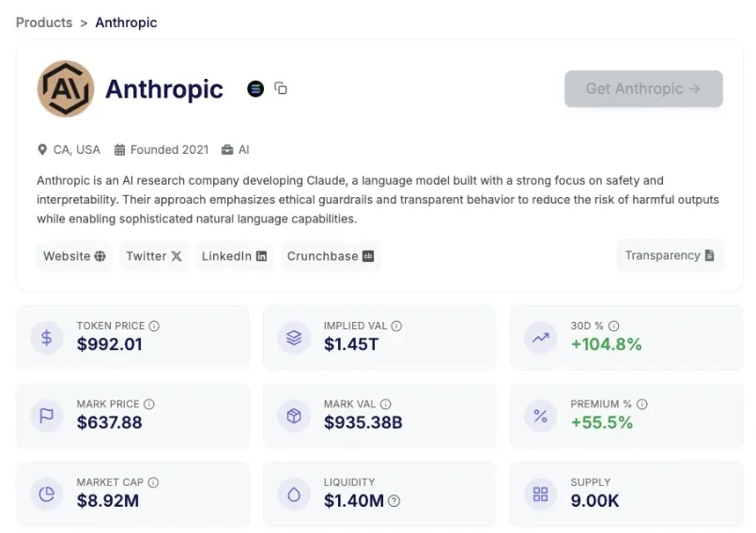Screen dimensions: 756x533
Task: Visit the LinkedIn page link
Action: pos(235,256)
